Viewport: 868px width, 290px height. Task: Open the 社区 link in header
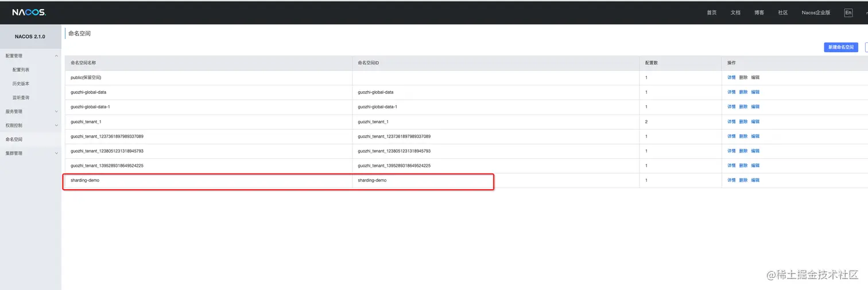coord(782,13)
